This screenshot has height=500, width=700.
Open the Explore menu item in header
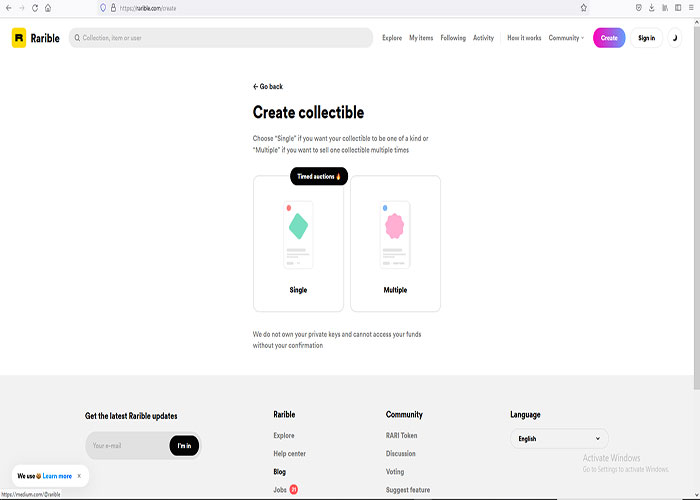(392, 38)
